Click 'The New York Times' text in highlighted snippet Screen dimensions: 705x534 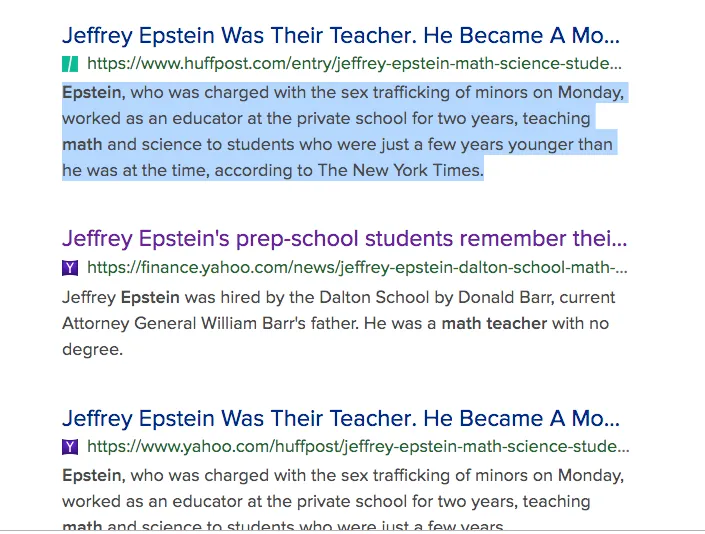click(x=401, y=170)
